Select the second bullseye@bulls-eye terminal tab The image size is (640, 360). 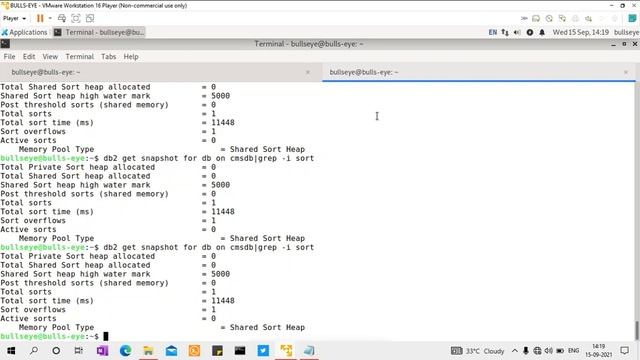(479, 72)
